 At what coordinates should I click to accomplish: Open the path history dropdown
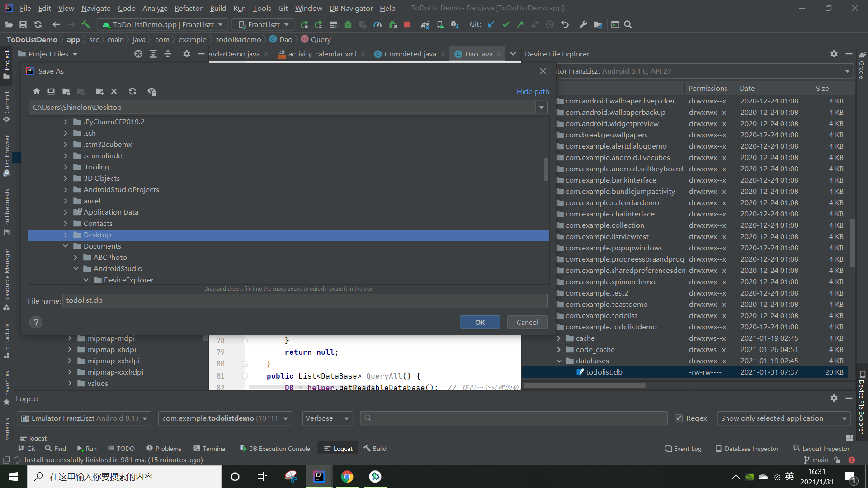point(541,108)
